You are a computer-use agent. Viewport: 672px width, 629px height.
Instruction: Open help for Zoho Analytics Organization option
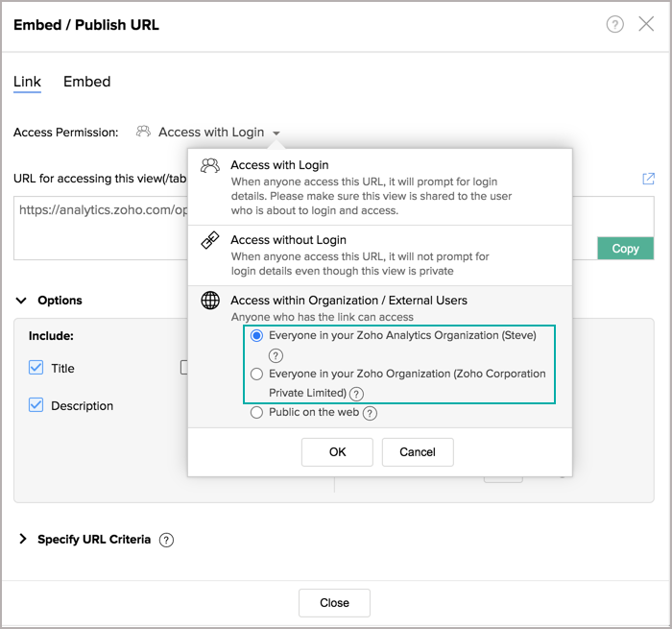click(x=276, y=355)
